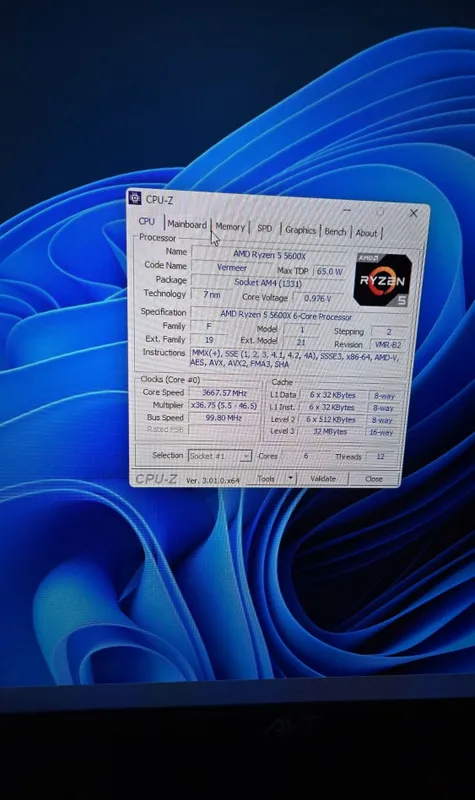
Task: Click the Validate button
Action: click(323, 479)
